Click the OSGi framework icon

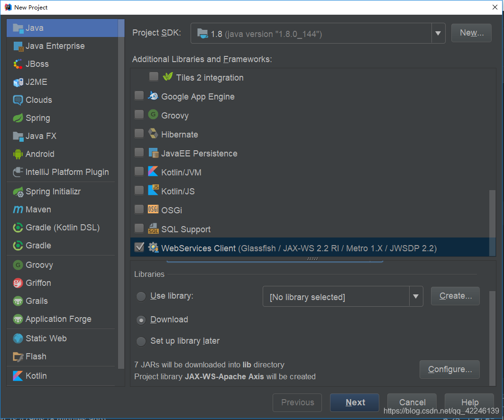153,210
